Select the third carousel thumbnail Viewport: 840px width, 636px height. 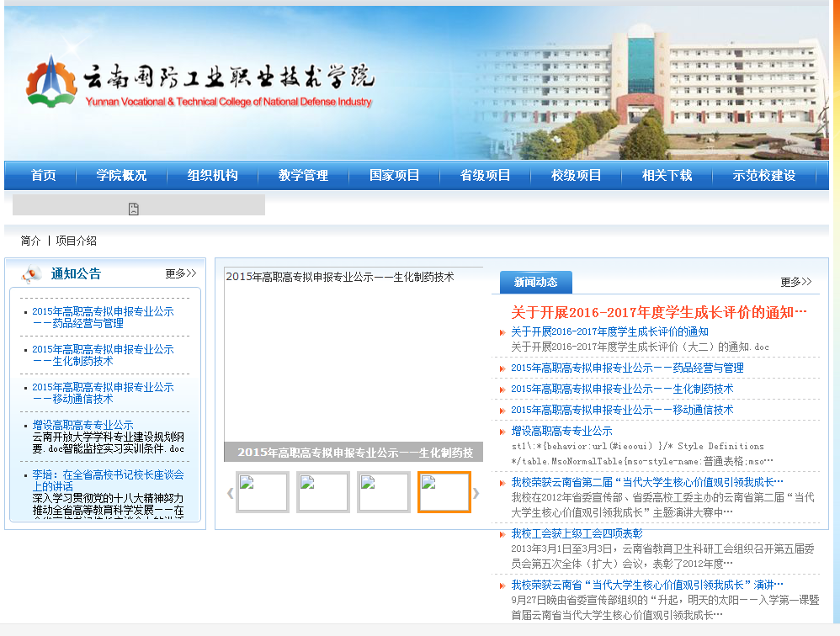coord(383,492)
